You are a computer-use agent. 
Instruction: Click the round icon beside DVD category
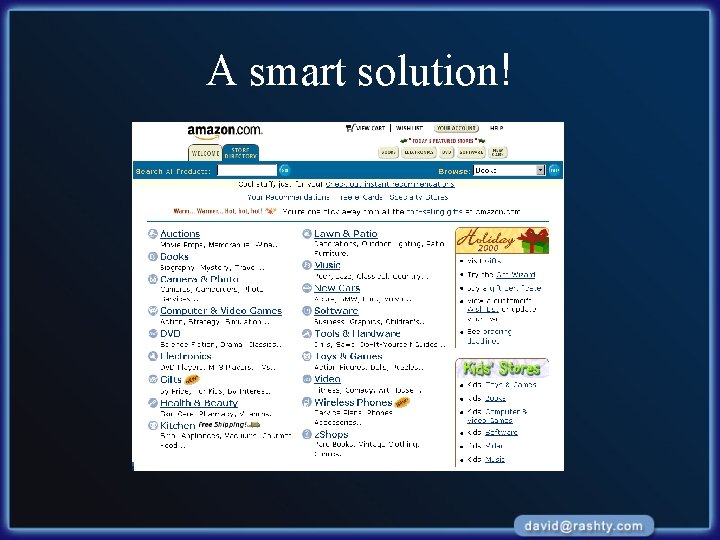[x=153, y=333]
